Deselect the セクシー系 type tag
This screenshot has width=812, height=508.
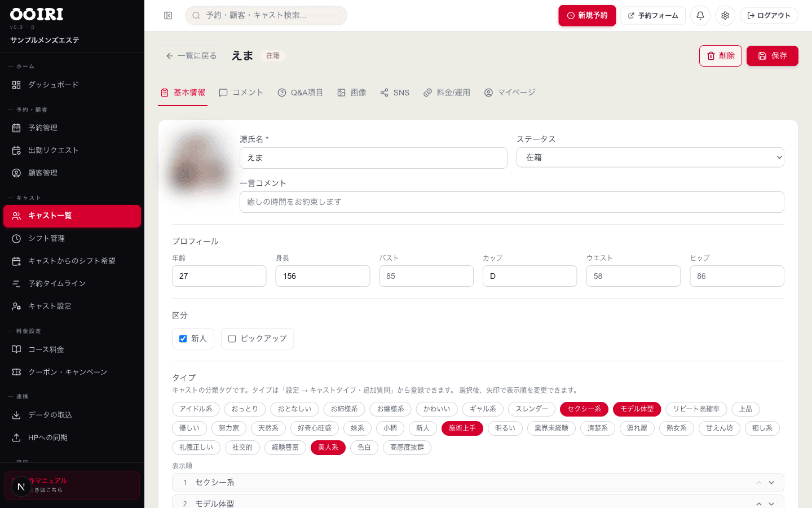click(x=584, y=409)
